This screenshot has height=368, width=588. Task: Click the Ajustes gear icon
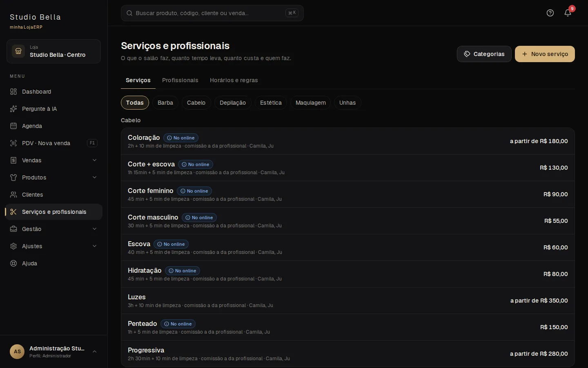pyautogui.click(x=13, y=246)
